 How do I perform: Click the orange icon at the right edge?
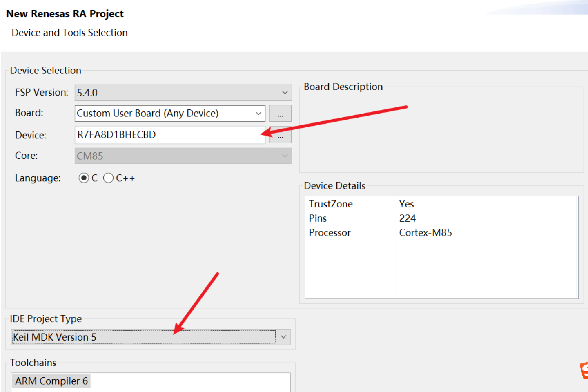pyautogui.click(x=584, y=370)
